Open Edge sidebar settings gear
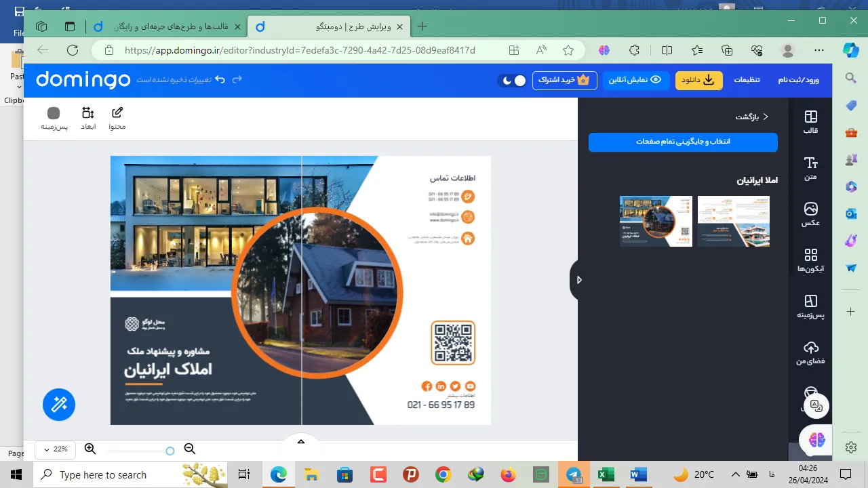 click(x=851, y=447)
